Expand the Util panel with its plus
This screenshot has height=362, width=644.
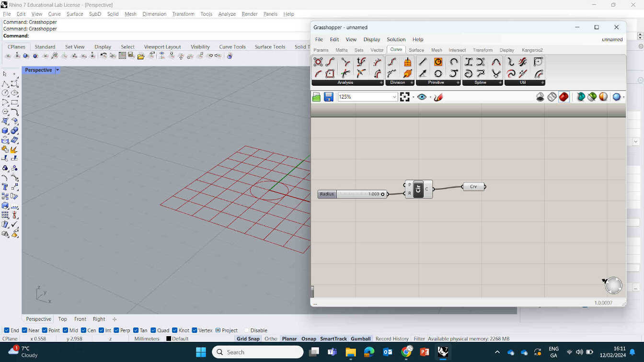(542, 83)
